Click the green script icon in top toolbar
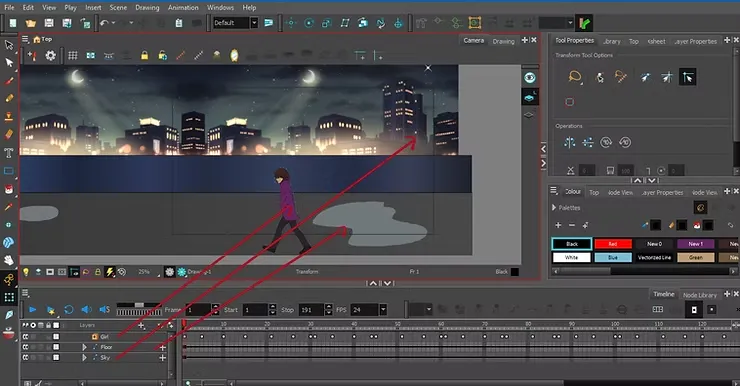The width and height of the screenshot is (740, 386). pyautogui.click(x=584, y=23)
